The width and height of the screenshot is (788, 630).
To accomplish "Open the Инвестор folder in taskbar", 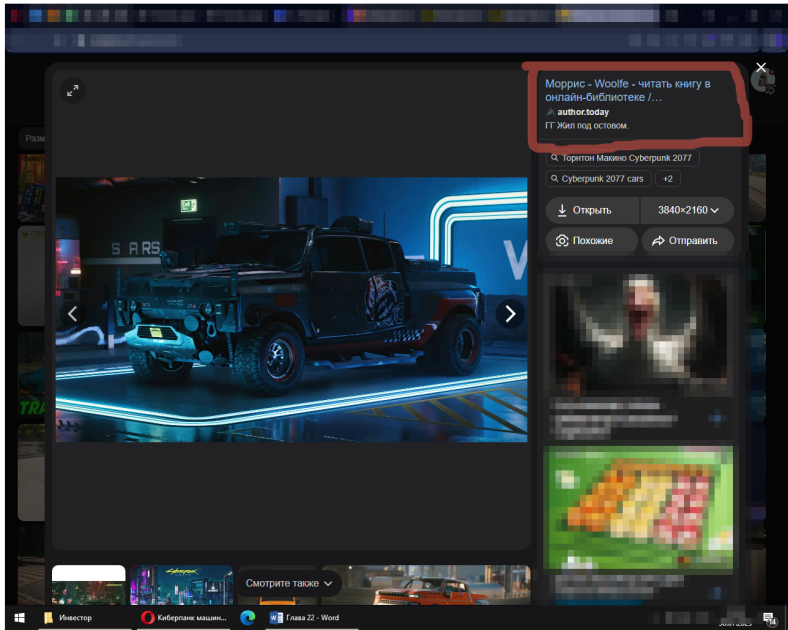I will click(68, 617).
